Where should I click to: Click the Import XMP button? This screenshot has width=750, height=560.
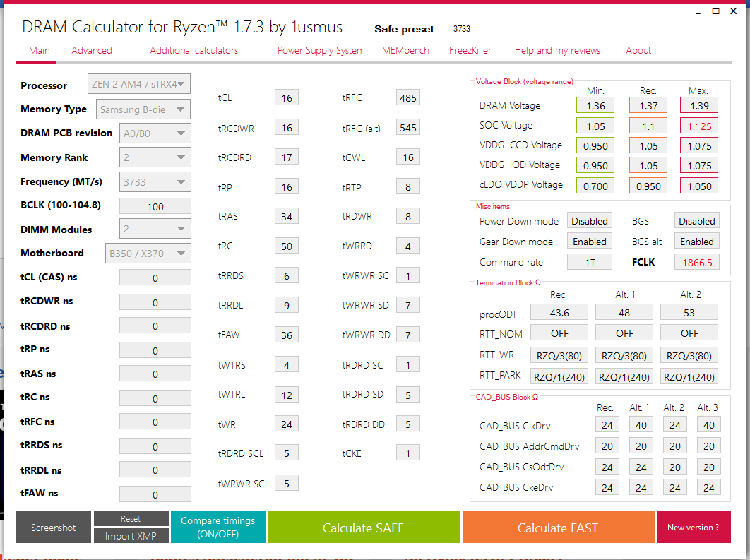[131, 535]
